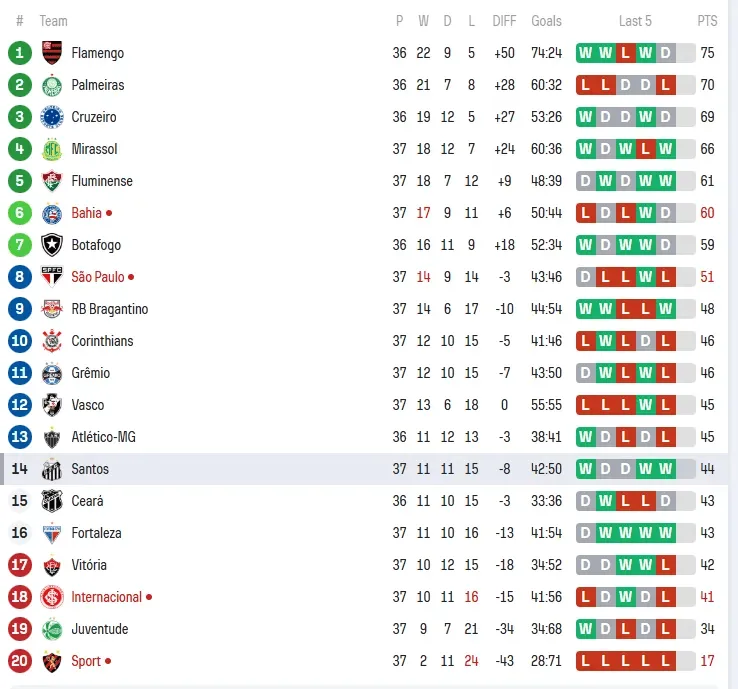738x689 pixels.
Task: Click the Botafogo shield icon
Action: click(52, 245)
